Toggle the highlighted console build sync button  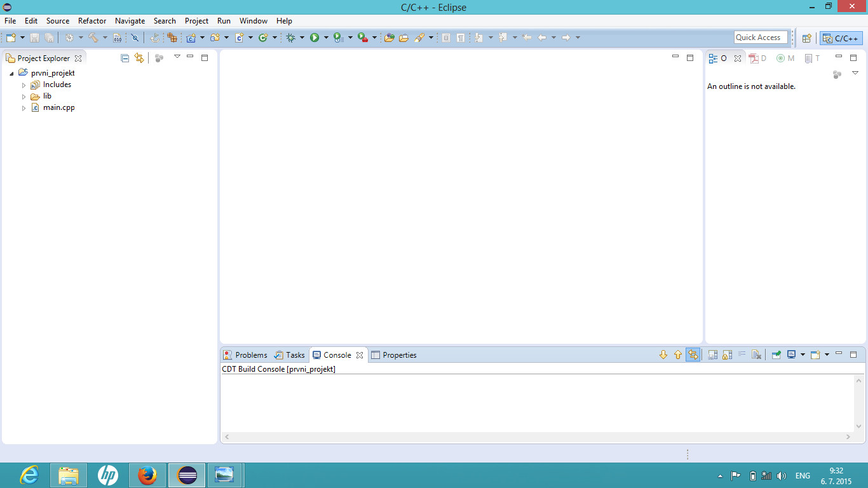coord(693,355)
